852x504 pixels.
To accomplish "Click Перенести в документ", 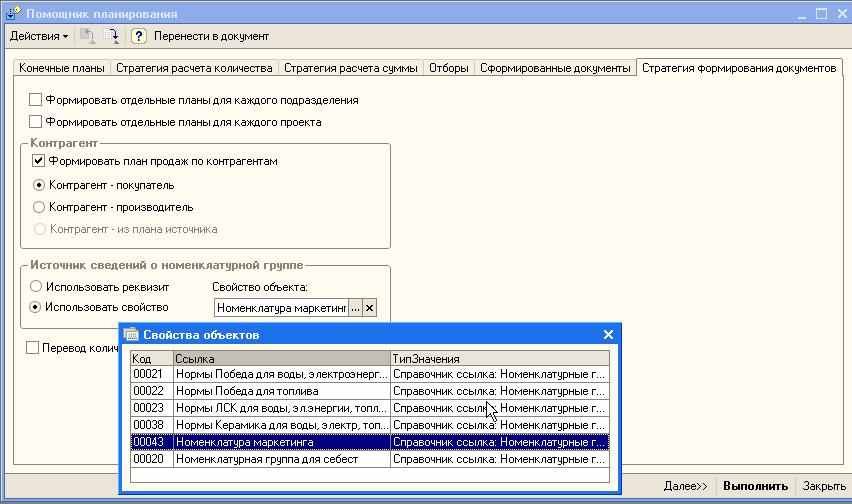I will click(211, 36).
